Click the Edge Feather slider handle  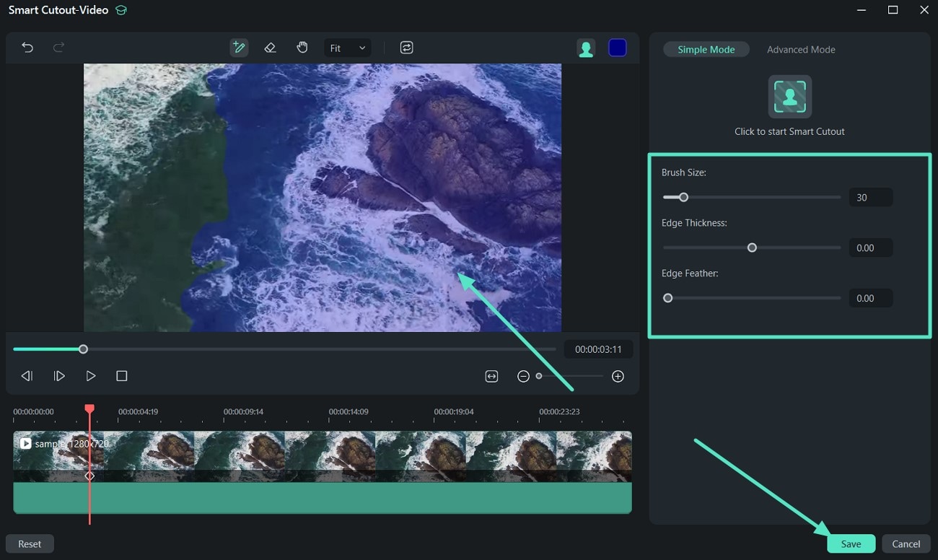point(667,298)
